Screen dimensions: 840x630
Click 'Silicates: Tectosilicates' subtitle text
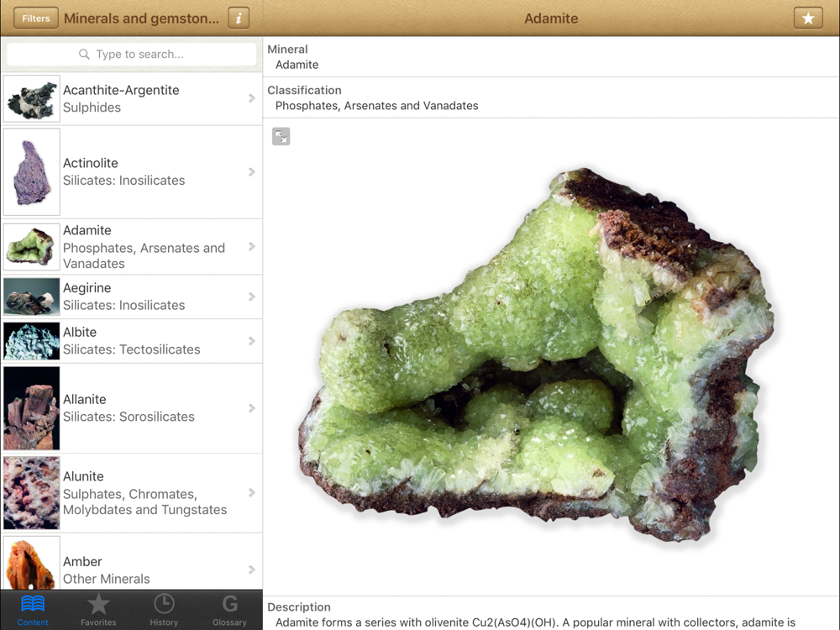[x=132, y=349]
